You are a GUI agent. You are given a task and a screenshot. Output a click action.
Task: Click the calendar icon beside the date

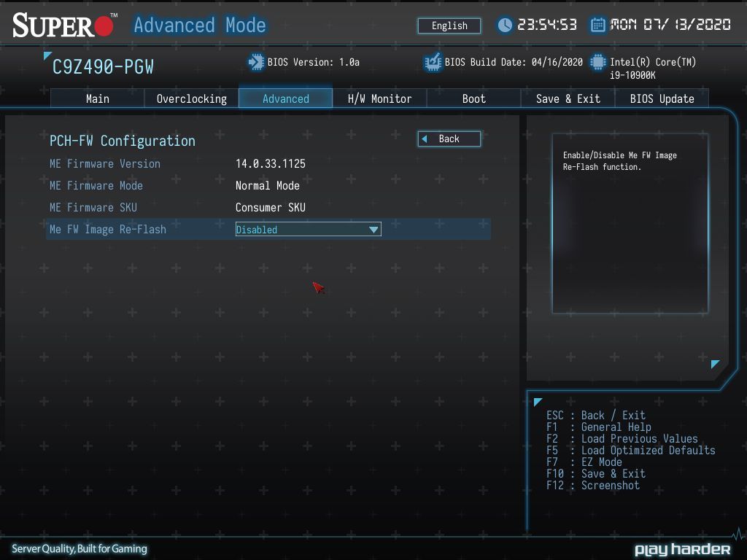coord(598,25)
